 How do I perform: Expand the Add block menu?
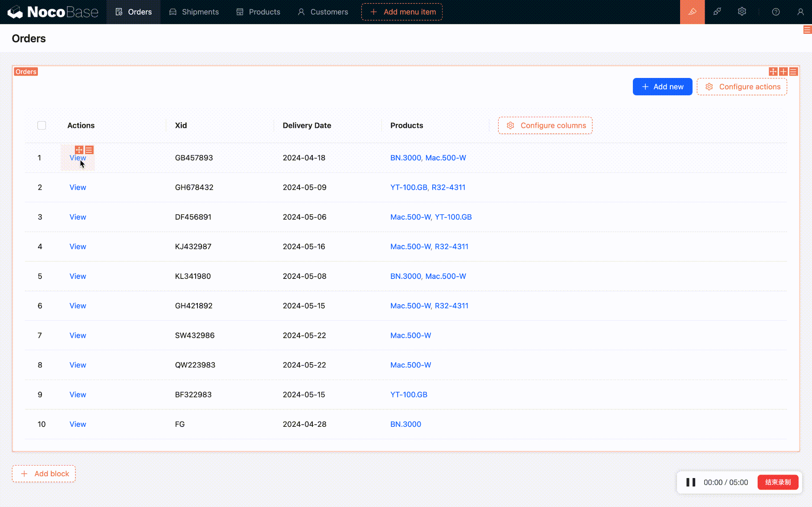pyautogui.click(x=44, y=474)
